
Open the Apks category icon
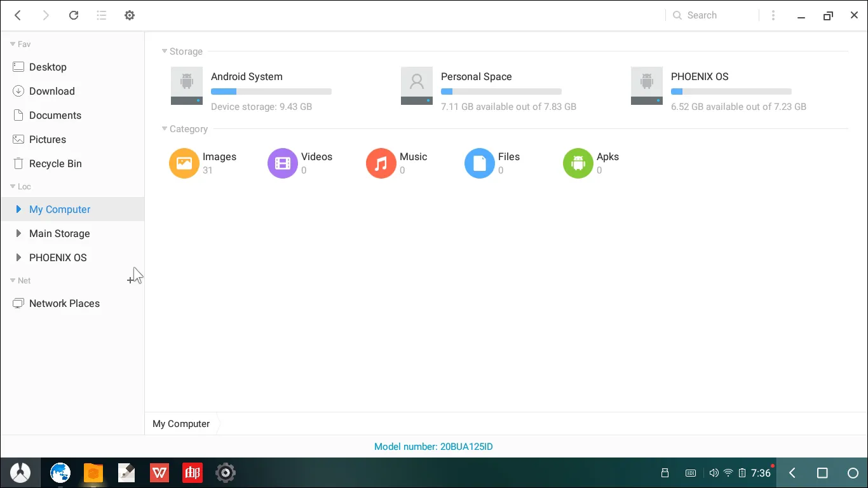pyautogui.click(x=578, y=163)
